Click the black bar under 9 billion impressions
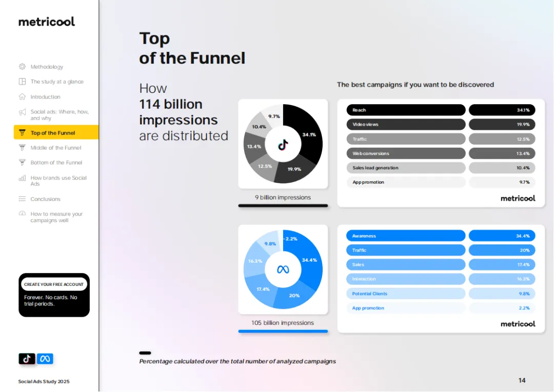This screenshot has height=392, width=554. 283,206
